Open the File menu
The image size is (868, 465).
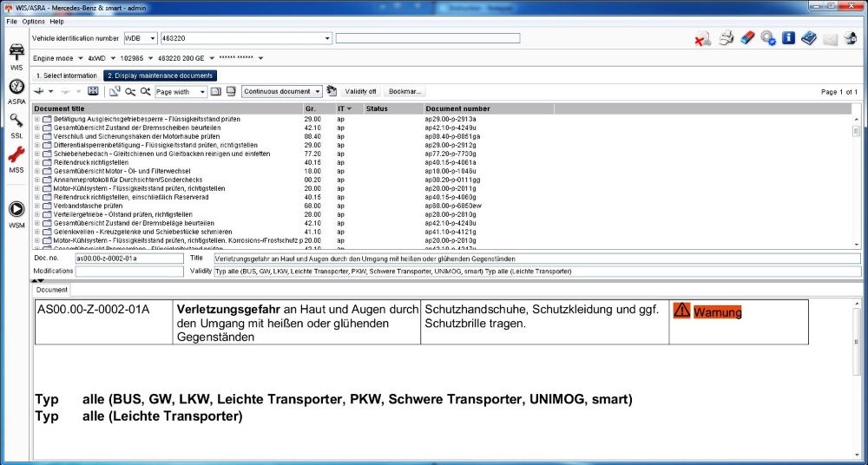(x=11, y=22)
